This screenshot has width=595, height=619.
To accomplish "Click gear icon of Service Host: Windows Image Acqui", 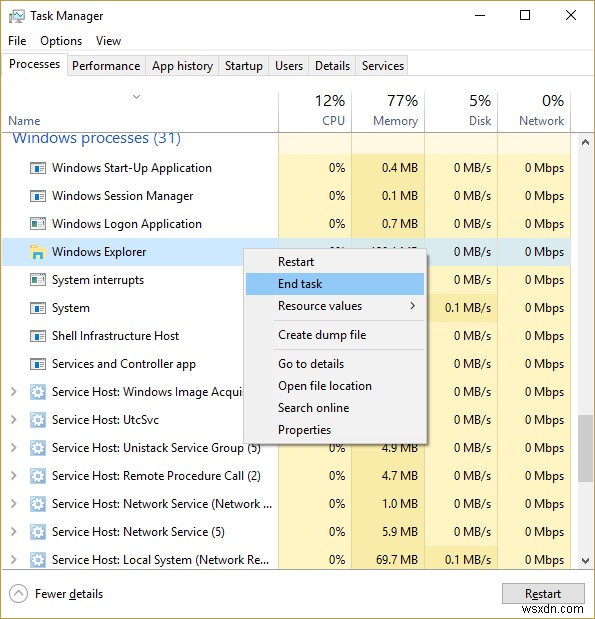I will tap(38, 392).
